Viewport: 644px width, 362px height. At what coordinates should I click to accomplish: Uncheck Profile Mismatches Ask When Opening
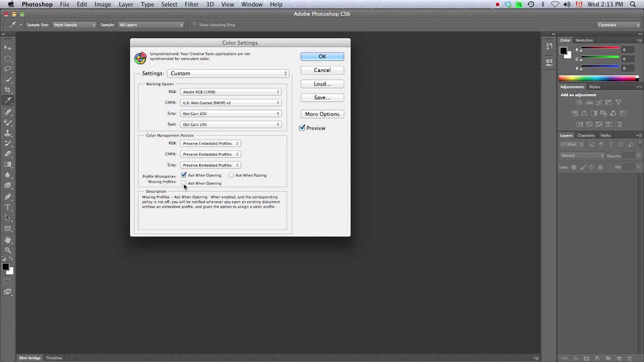(x=184, y=175)
